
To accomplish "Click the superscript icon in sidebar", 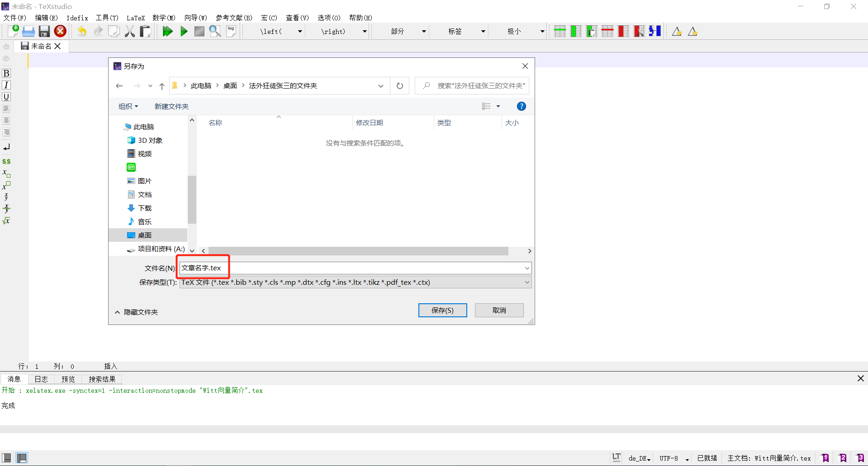I will pyautogui.click(x=6, y=185).
